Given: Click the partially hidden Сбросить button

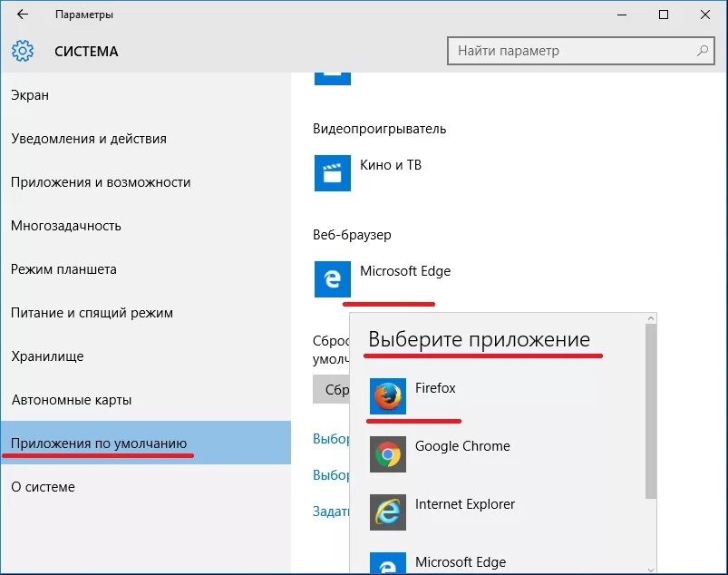Looking at the screenshot, I should click(x=331, y=389).
